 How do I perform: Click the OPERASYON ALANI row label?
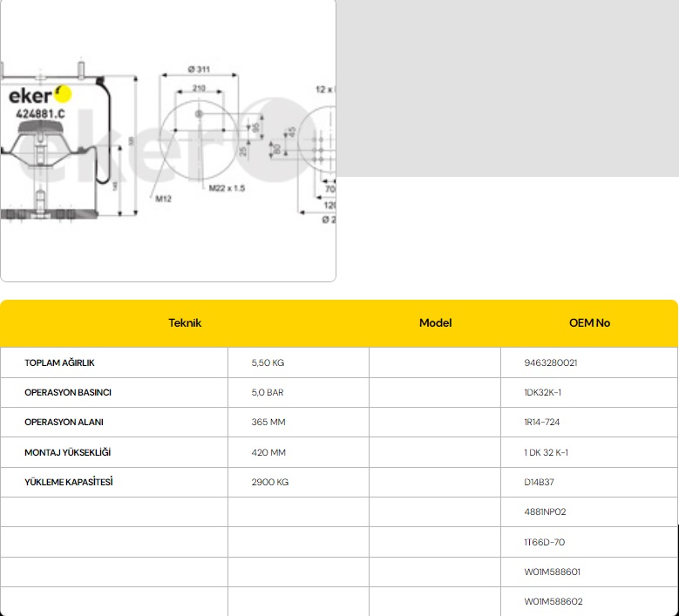pyautogui.click(x=64, y=423)
